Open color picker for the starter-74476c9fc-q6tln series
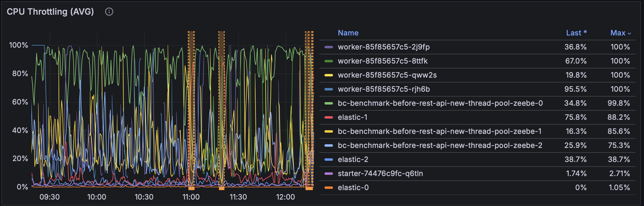 coord(328,174)
